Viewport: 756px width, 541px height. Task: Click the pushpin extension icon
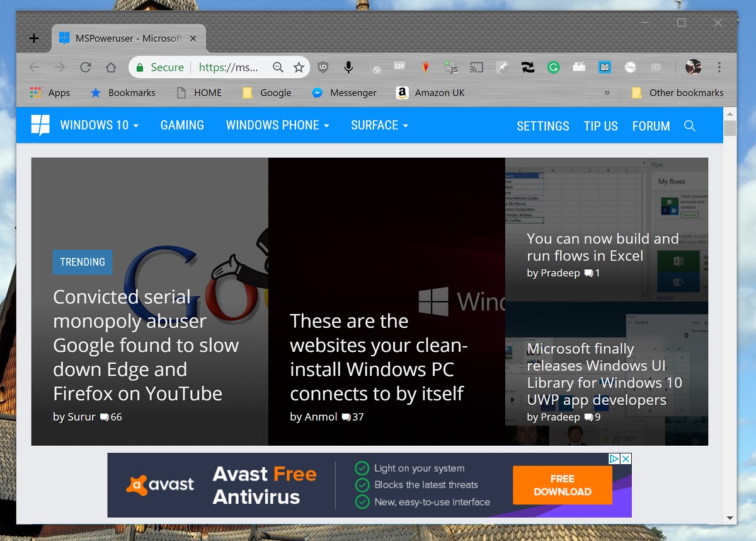(502, 67)
